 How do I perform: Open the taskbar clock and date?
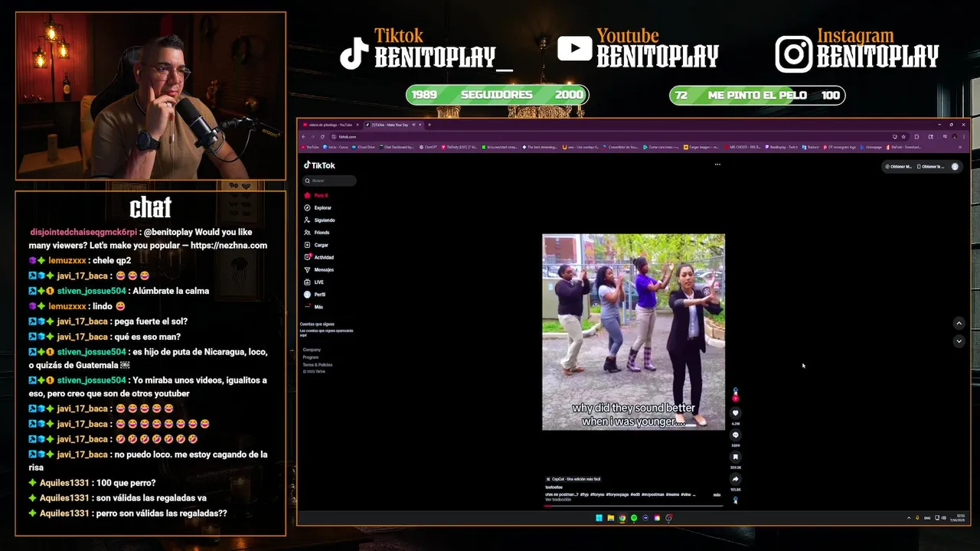tap(958, 518)
